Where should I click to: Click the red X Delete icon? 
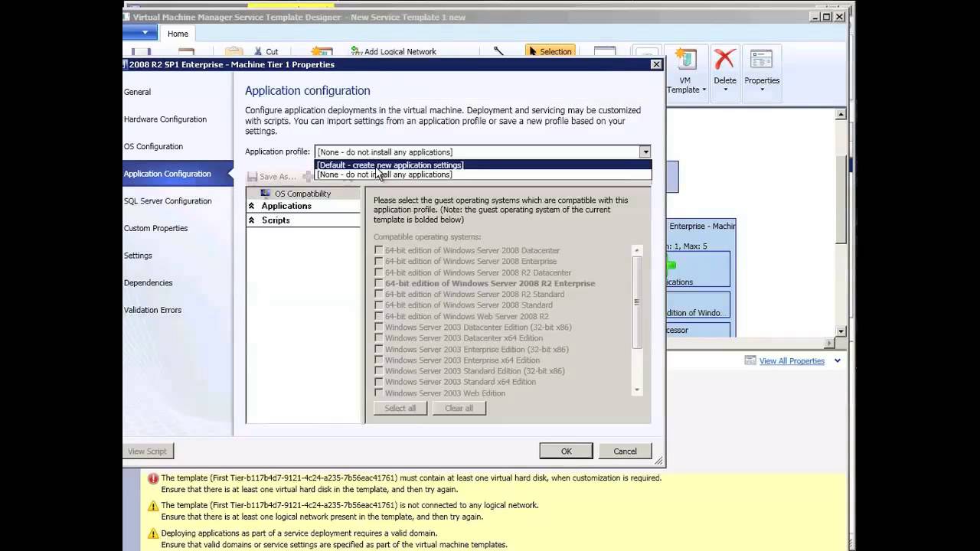(x=724, y=60)
